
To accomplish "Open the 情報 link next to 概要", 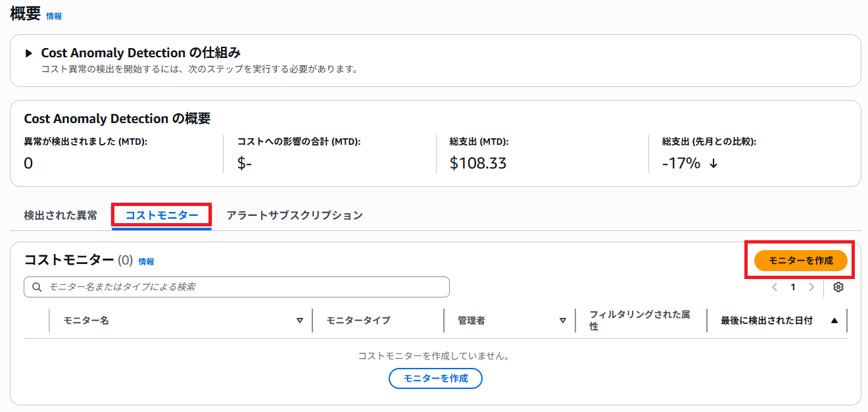I will pos(54,16).
